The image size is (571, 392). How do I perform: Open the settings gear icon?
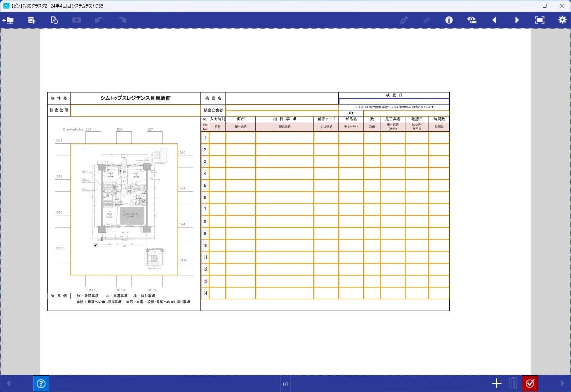click(x=562, y=20)
